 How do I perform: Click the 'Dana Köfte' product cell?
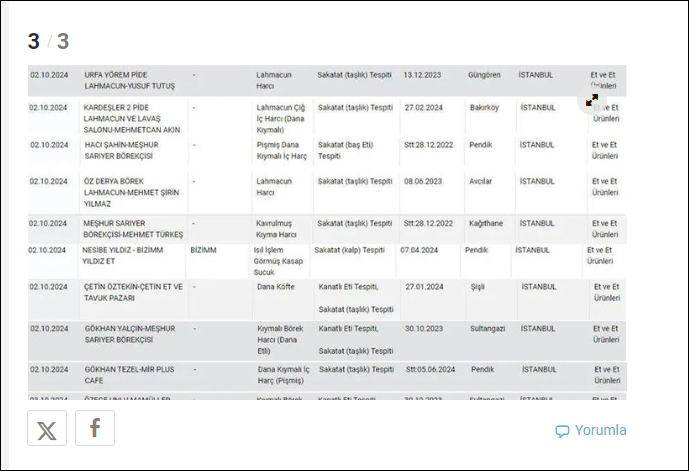(x=276, y=287)
